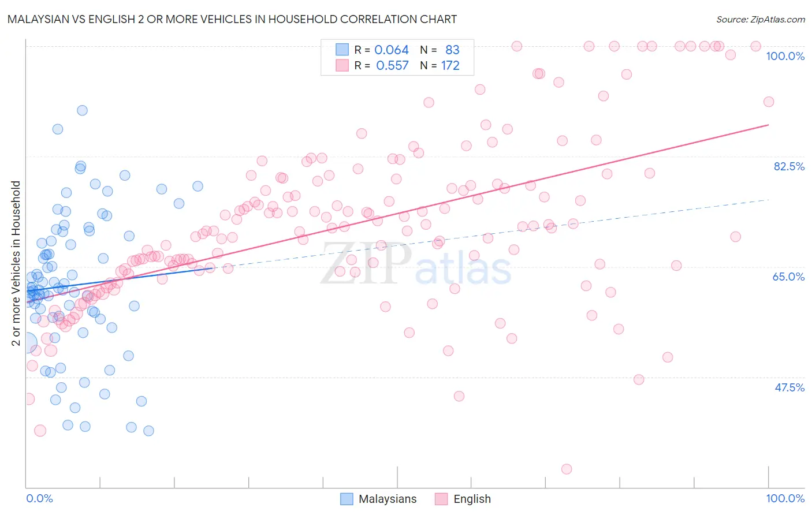
Task: Click the 100.0% y-axis label
Action: pyautogui.click(x=785, y=56)
